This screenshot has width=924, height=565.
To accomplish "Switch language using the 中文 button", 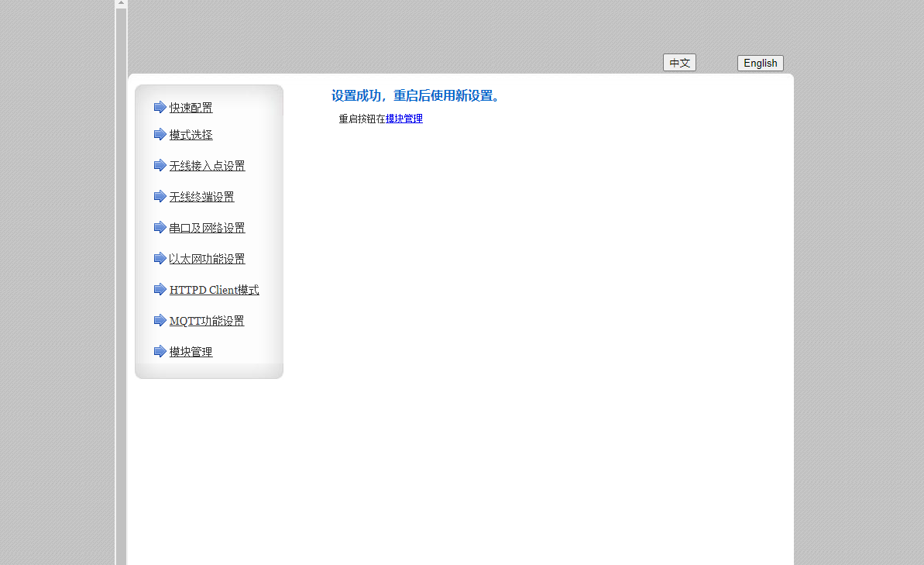I will pyautogui.click(x=679, y=63).
